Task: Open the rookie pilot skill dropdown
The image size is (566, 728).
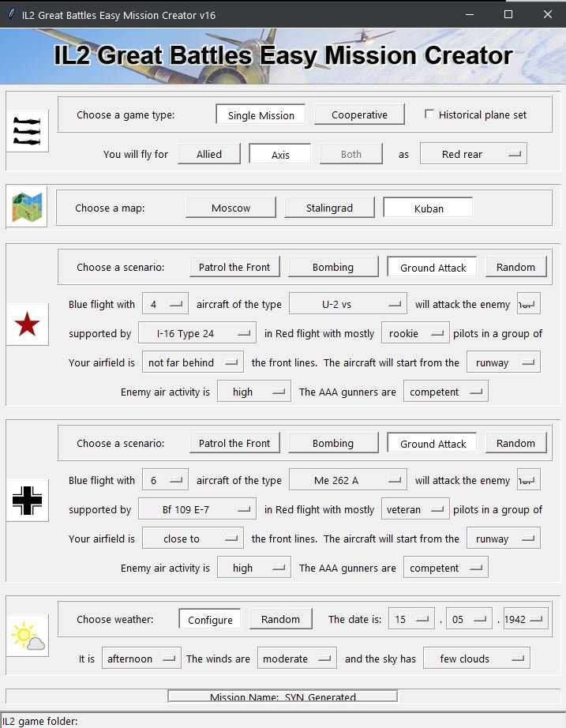Action: click(415, 333)
